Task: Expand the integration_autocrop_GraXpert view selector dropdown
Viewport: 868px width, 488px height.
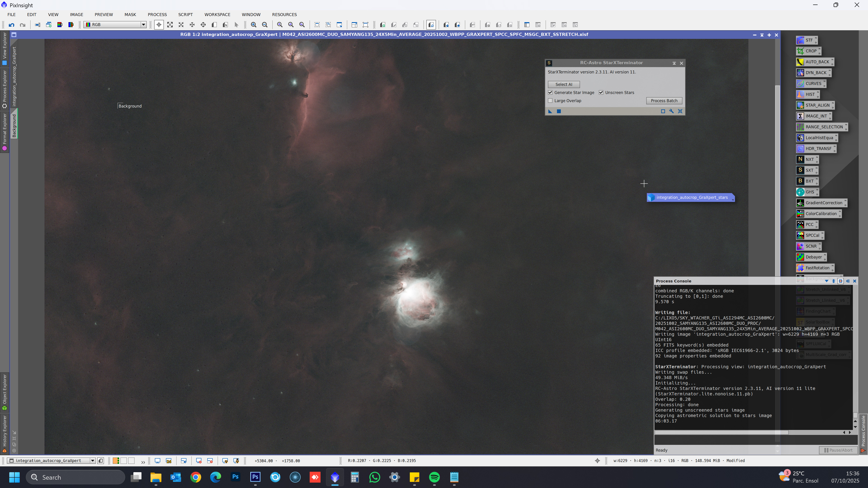Action: coord(92,461)
